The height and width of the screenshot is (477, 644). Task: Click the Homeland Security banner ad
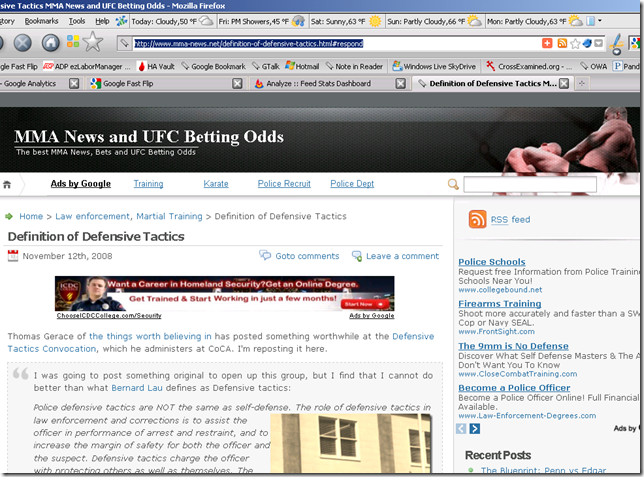click(225, 293)
